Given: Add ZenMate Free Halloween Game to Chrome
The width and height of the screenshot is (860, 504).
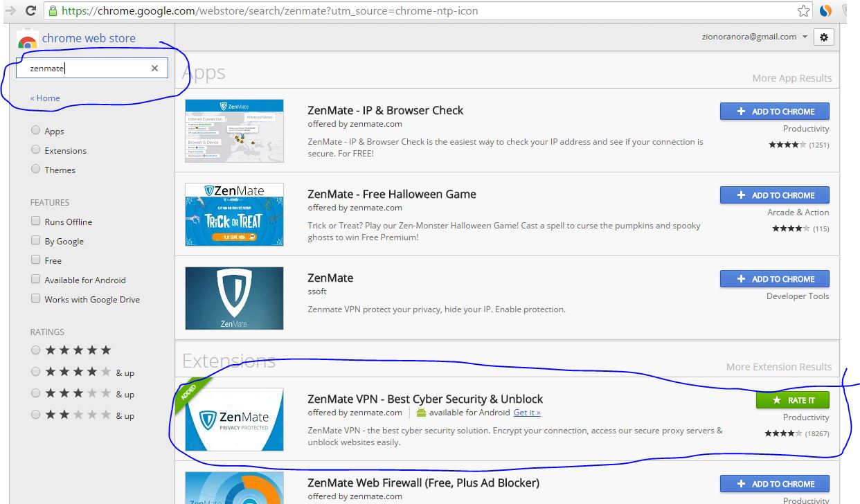Looking at the screenshot, I should 774,195.
